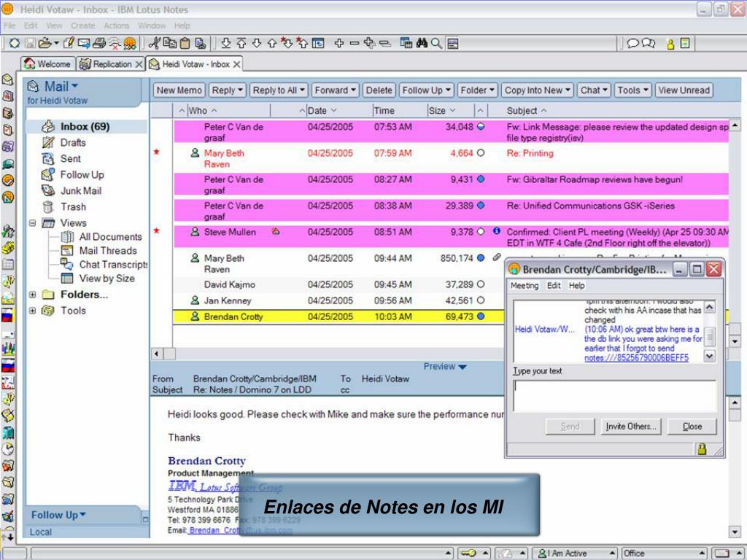Click the blue info icon in Steve Mullen row
This screenshot has width=747, height=560.
pyautogui.click(x=496, y=231)
